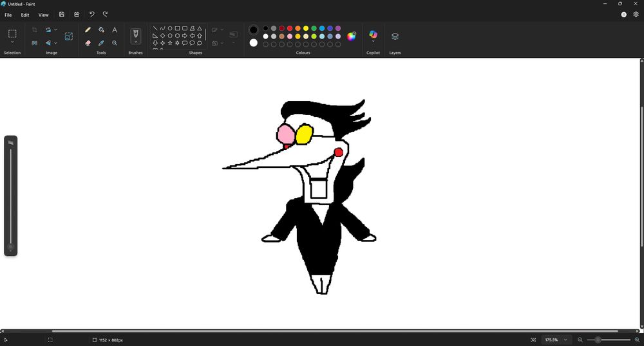Click the Rotate icon in the Image group
Screen dimensions: 644x346
tap(48, 30)
